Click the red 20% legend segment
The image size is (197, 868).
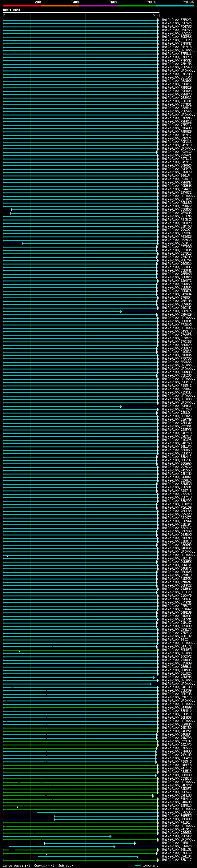click(x=22, y=6)
